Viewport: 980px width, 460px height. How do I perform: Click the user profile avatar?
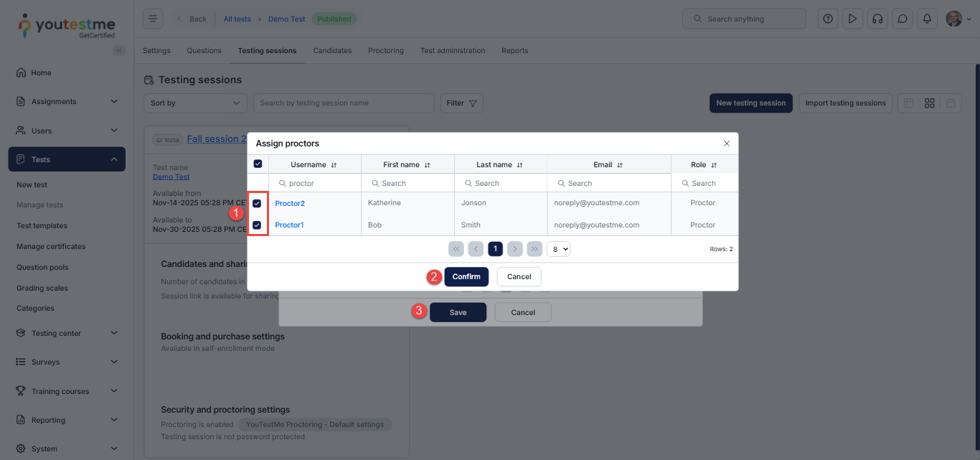click(953, 19)
